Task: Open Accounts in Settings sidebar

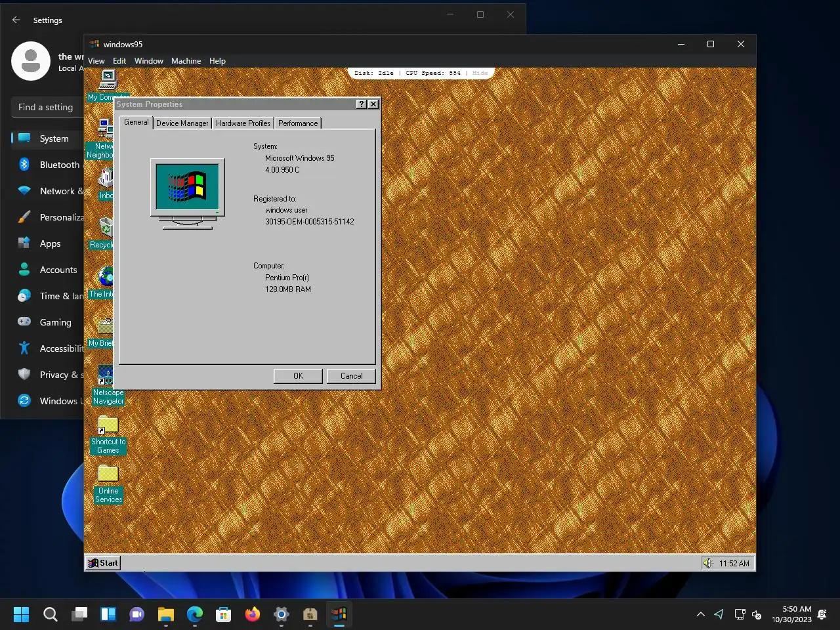Action: click(x=47, y=270)
